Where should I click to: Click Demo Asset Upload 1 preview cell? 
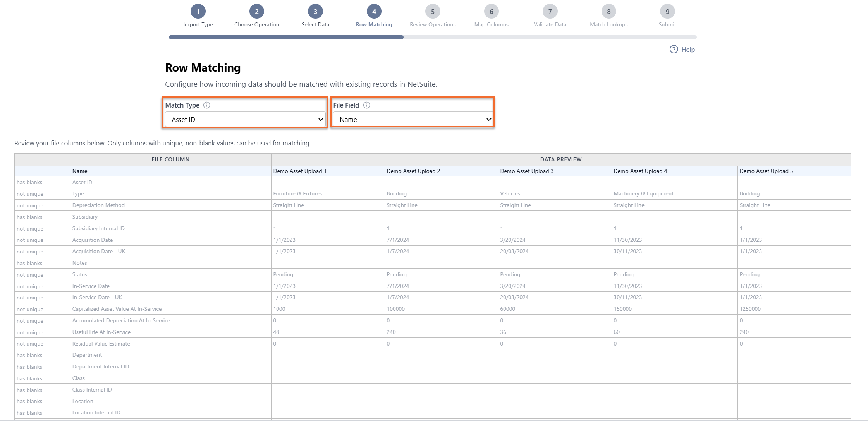(x=328, y=171)
